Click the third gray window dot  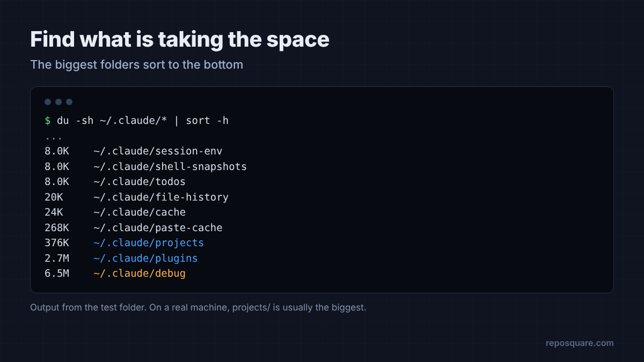click(69, 102)
